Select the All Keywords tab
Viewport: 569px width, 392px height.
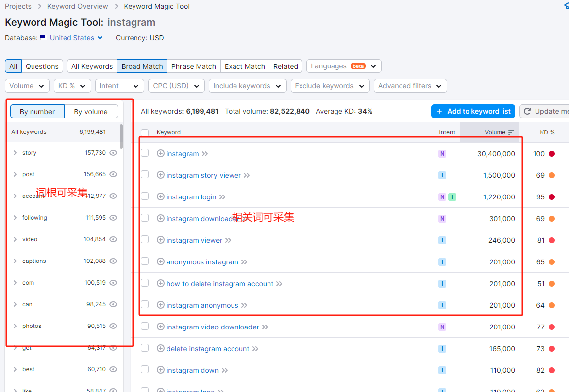pos(92,66)
